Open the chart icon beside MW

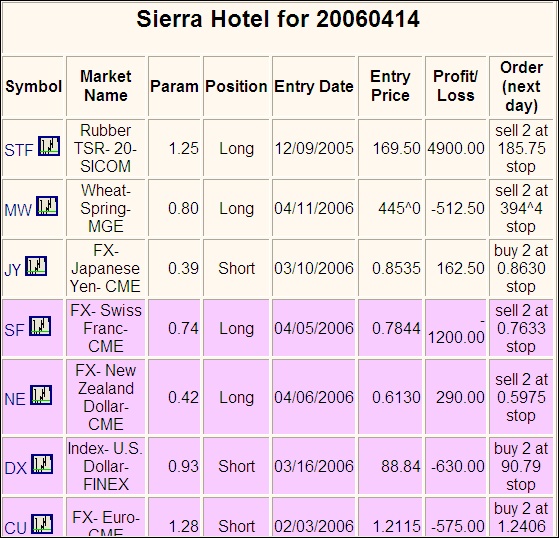coord(47,206)
